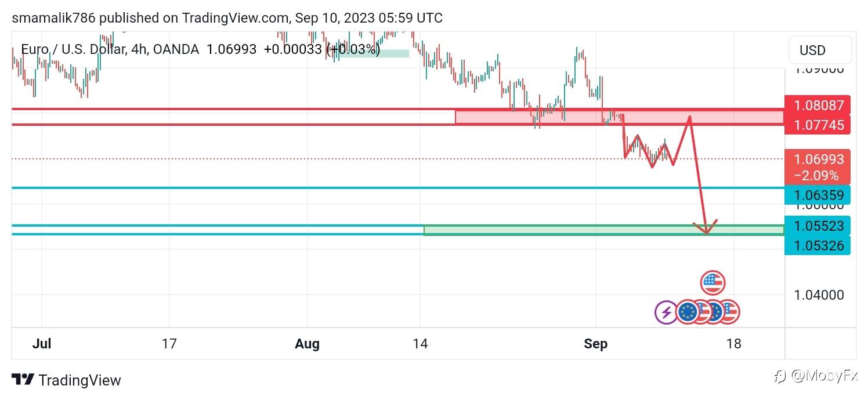Open the USD currency selector
The image size is (868, 400).
click(820, 50)
